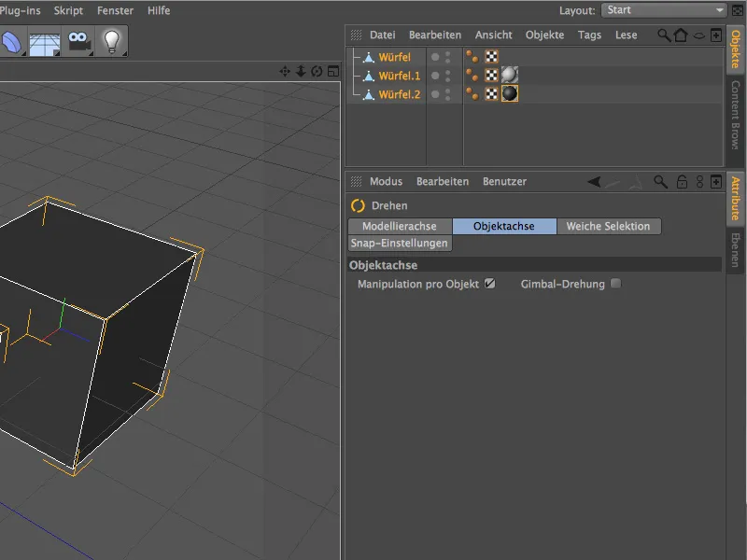This screenshot has width=747, height=560.
Task: Click the Object Manager home icon
Action: tap(681, 35)
